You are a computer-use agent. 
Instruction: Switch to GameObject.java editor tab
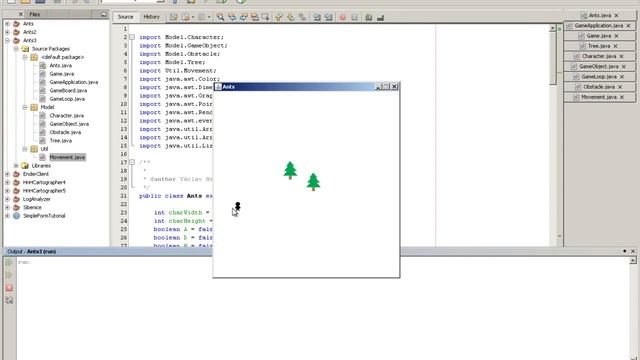tap(599, 67)
